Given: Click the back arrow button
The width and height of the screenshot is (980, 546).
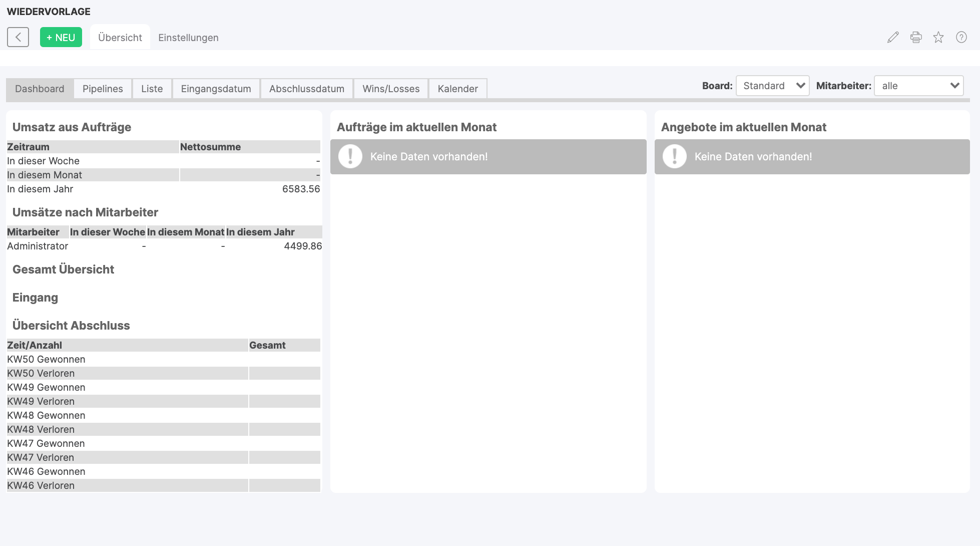Looking at the screenshot, I should tap(18, 37).
